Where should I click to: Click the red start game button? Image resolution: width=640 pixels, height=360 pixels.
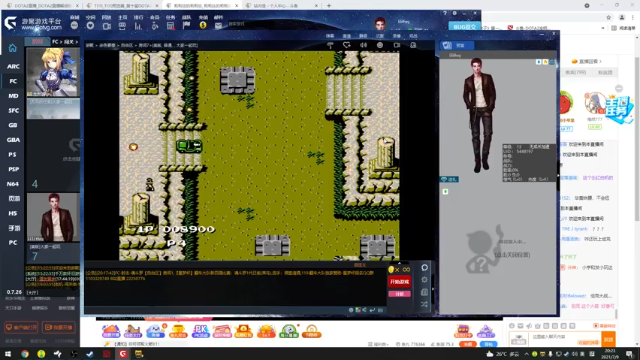click(x=399, y=282)
